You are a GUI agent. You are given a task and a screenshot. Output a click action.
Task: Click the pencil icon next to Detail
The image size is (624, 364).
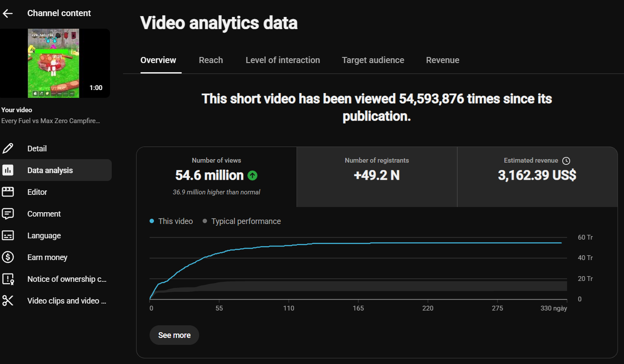tap(8, 148)
